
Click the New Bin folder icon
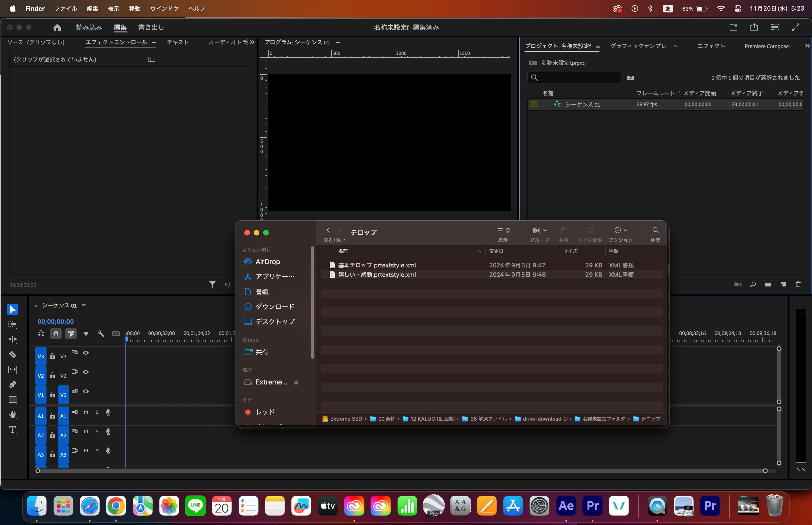point(768,284)
